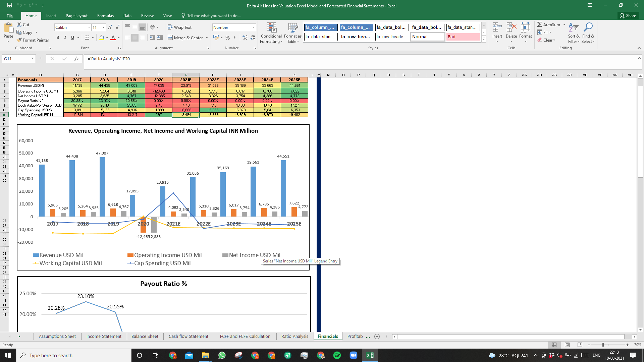Click the Paste clipboard icon
The height and width of the screenshot is (362, 644).
pos(8,28)
